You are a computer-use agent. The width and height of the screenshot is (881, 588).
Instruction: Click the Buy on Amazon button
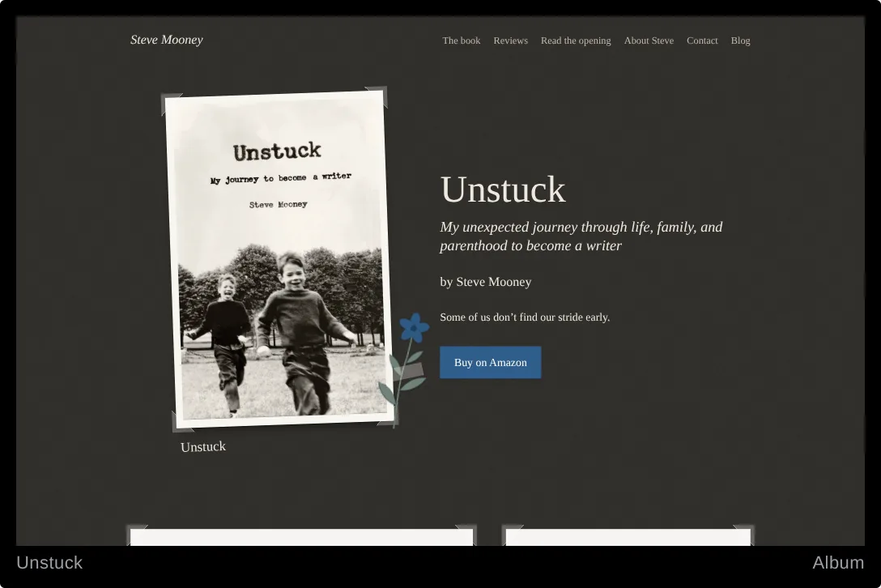pyautogui.click(x=491, y=363)
